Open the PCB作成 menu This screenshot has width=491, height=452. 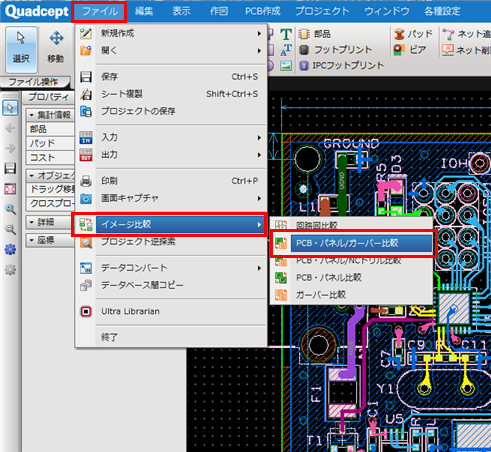263,11
